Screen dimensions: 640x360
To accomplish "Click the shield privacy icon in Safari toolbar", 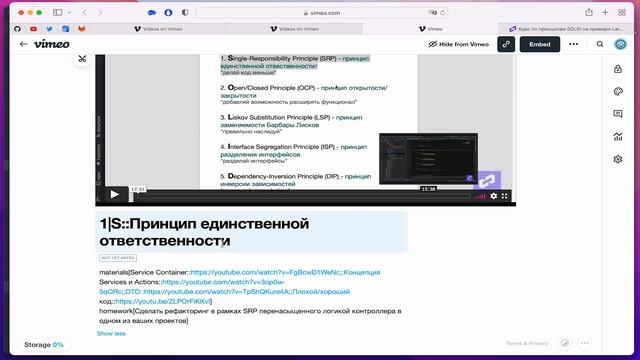I will 185,13.
